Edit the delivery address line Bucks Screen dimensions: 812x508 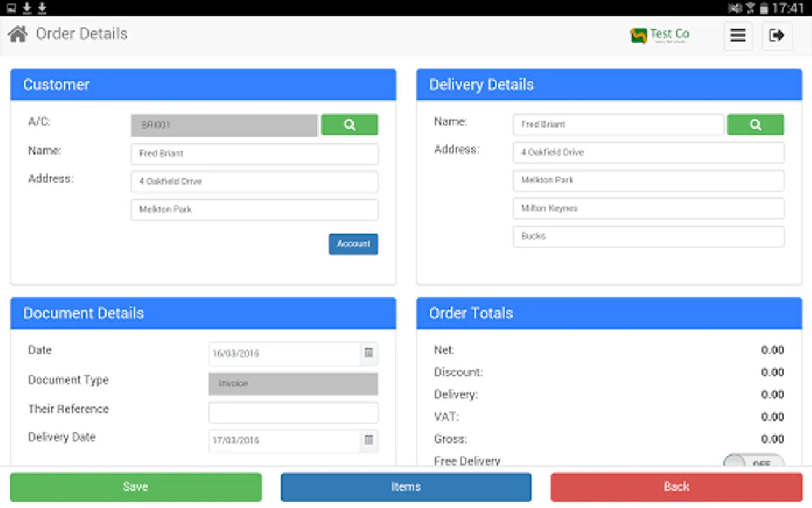pyautogui.click(x=648, y=236)
